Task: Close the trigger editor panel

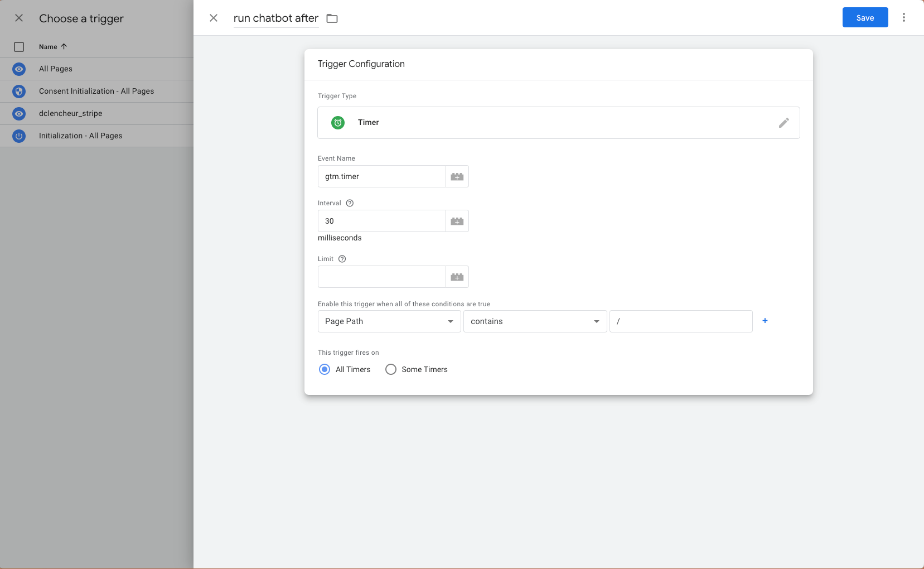Action: [214, 18]
